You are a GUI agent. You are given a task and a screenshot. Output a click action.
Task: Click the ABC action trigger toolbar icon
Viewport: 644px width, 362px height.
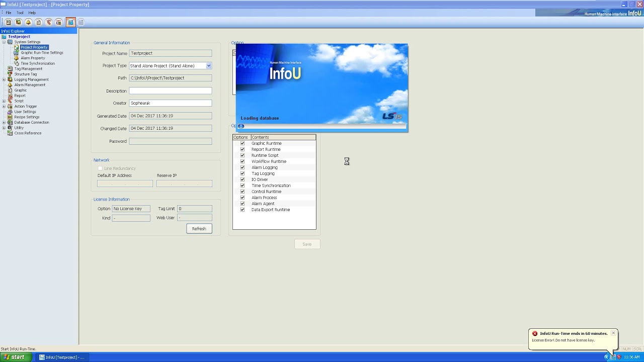[x=59, y=22]
